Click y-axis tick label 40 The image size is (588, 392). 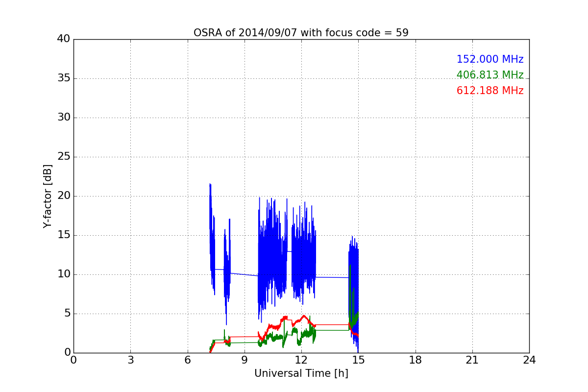click(x=64, y=39)
